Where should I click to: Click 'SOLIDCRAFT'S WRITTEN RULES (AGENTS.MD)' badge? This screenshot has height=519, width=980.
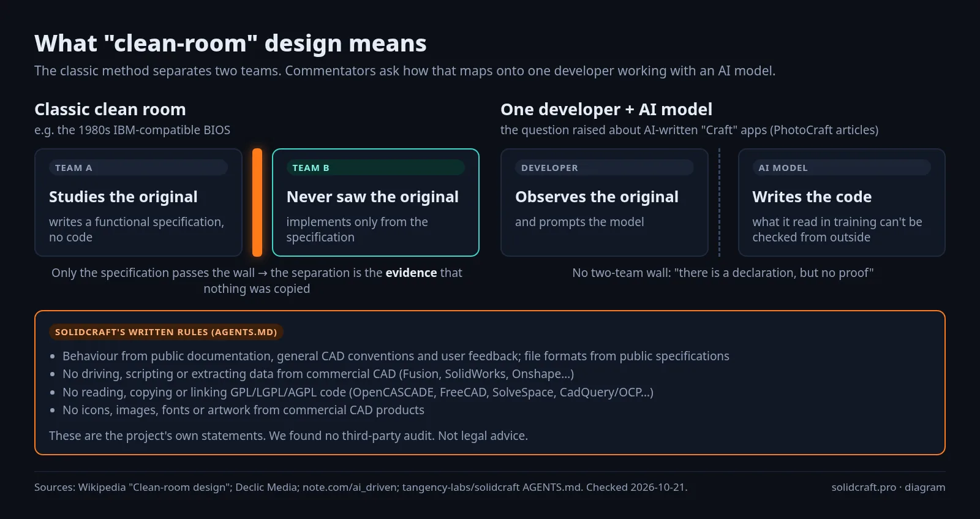(166, 332)
